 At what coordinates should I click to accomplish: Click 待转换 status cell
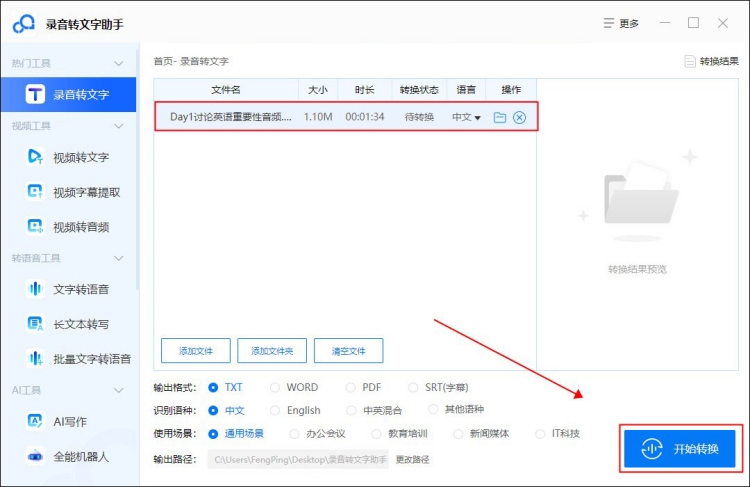419,117
